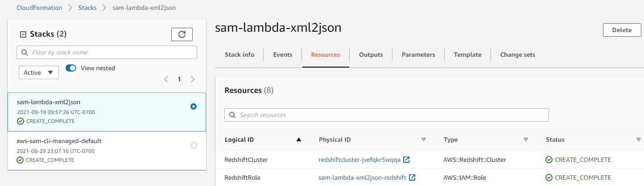Click the Delete stack button
This screenshot has width=644, height=186.
pyautogui.click(x=622, y=30)
